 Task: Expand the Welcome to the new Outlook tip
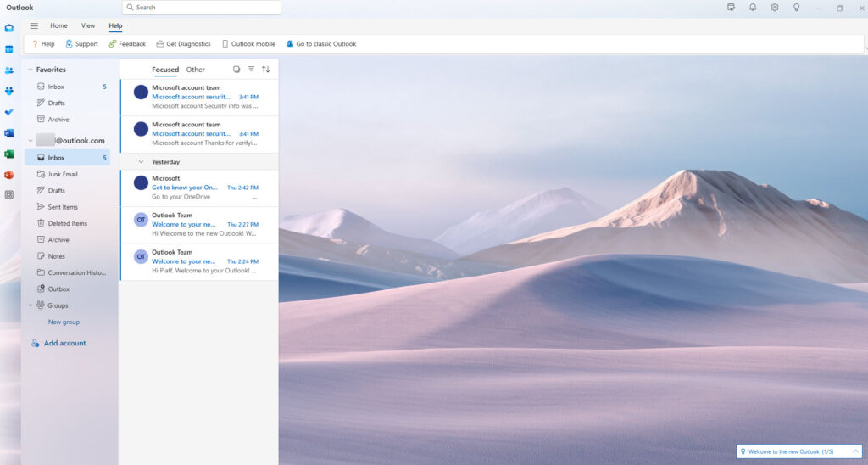[x=856, y=451]
